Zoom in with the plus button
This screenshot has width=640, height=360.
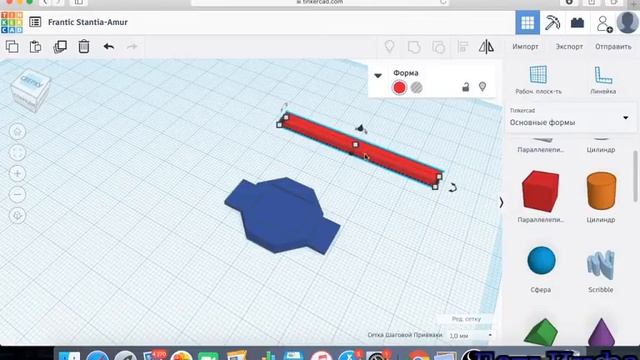point(17,174)
